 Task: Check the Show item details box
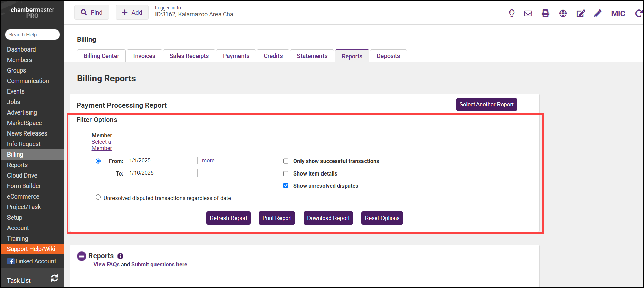(286, 174)
